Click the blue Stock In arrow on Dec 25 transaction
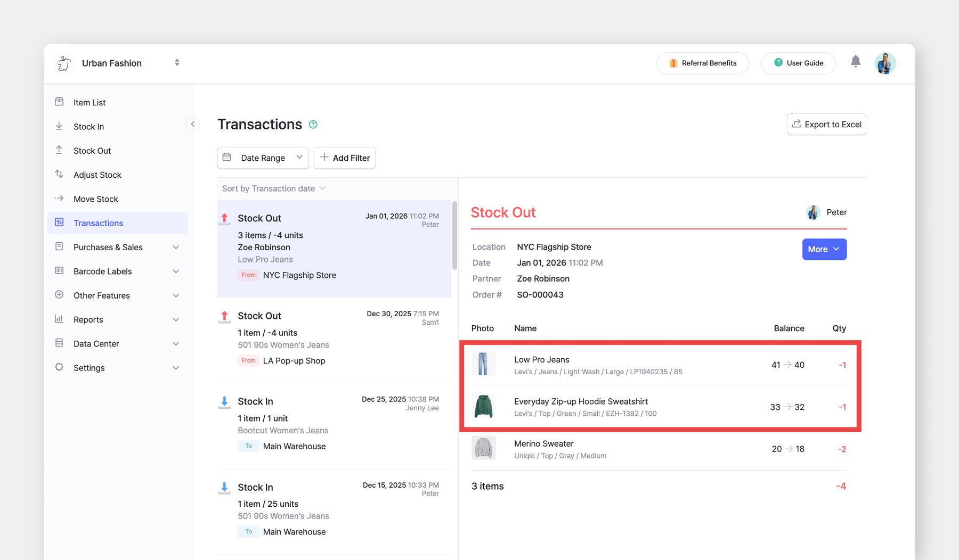 tap(224, 401)
